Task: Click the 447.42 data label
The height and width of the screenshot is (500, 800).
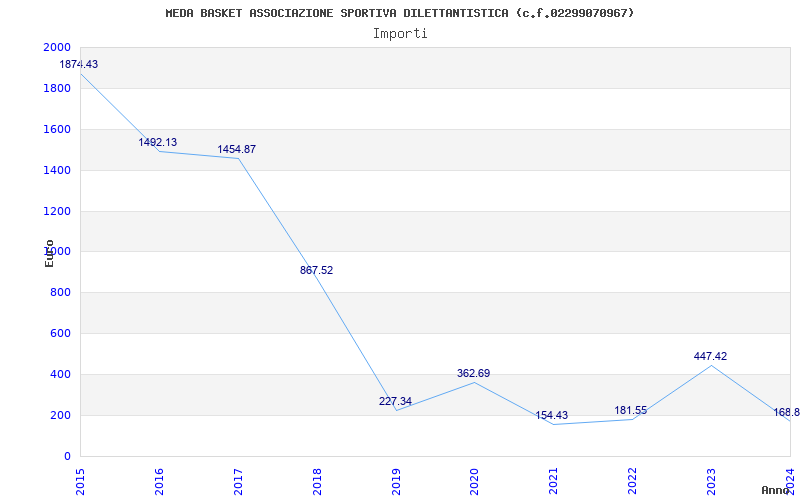Action: (710, 357)
